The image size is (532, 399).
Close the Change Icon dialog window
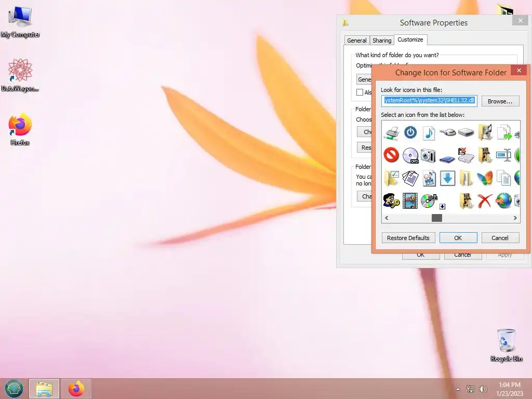pos(519,71)
